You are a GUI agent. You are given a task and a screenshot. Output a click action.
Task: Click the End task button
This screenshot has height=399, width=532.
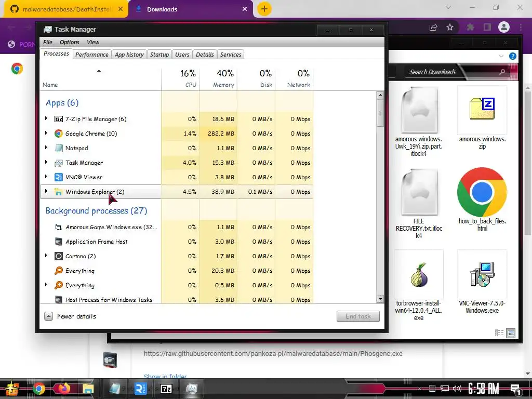point(358,316)
